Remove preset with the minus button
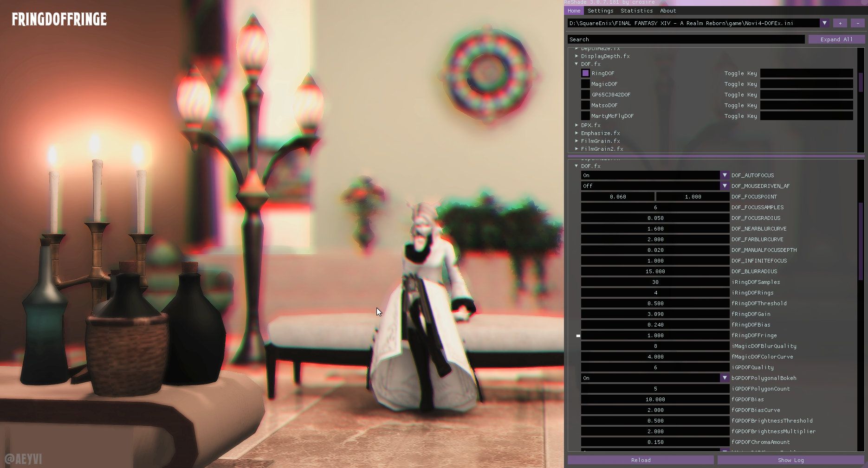 tap(858, 23)
